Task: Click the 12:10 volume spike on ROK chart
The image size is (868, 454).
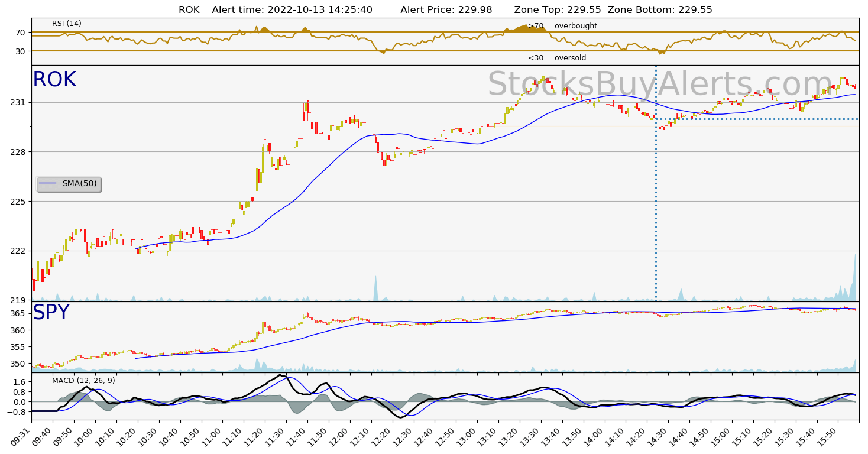Action: 375,288
